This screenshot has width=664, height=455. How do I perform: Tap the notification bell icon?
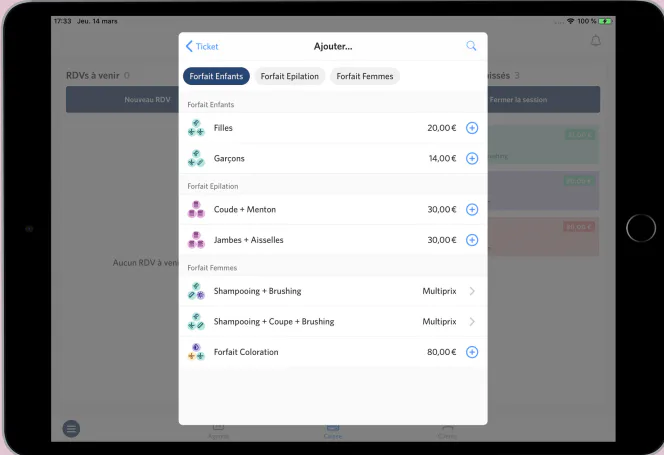coord(595,41)
